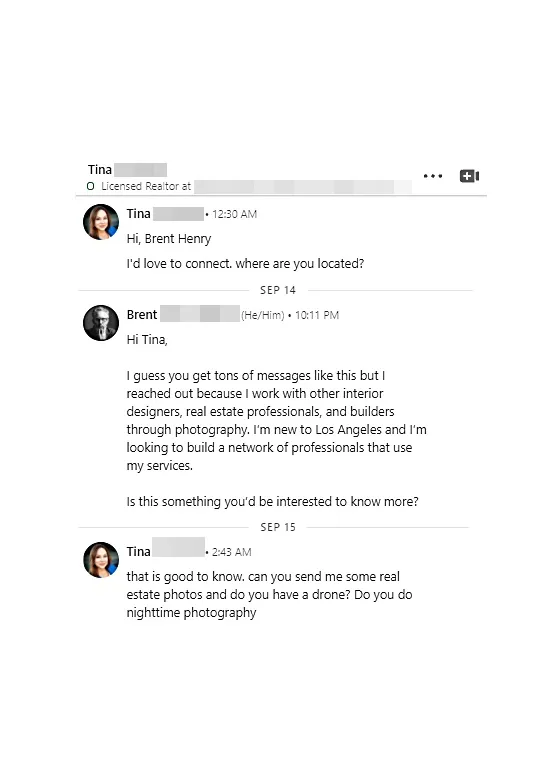
Task: Open Tina's avatar on the 12:30 AM message
Action: click(101, 222)
